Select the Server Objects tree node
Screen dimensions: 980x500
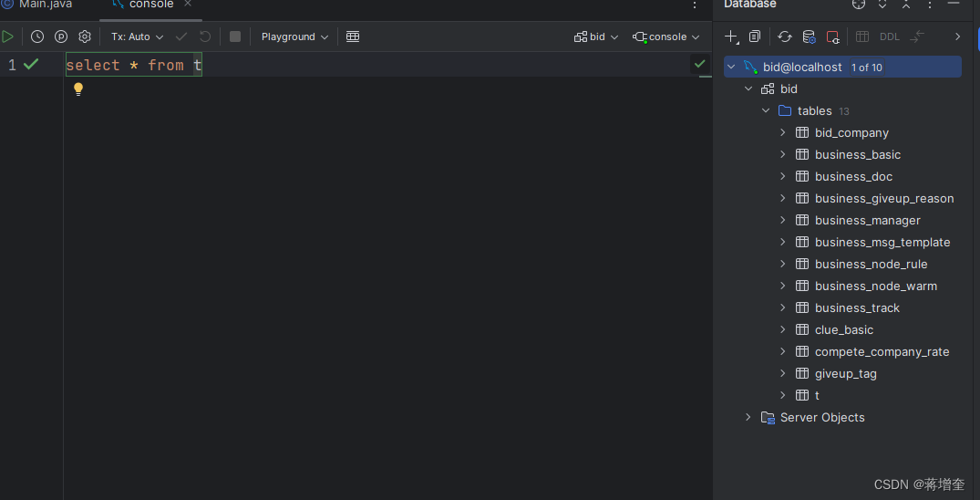coord(822,417)
